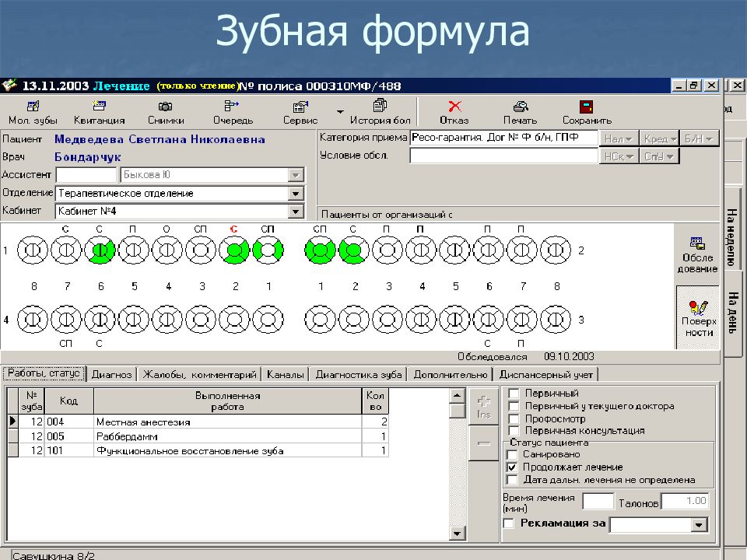Image resolution: width=747 pixels, height=560 pixels.
Task: Open the Диагностика зуба tab
Action: click(359, 375)
